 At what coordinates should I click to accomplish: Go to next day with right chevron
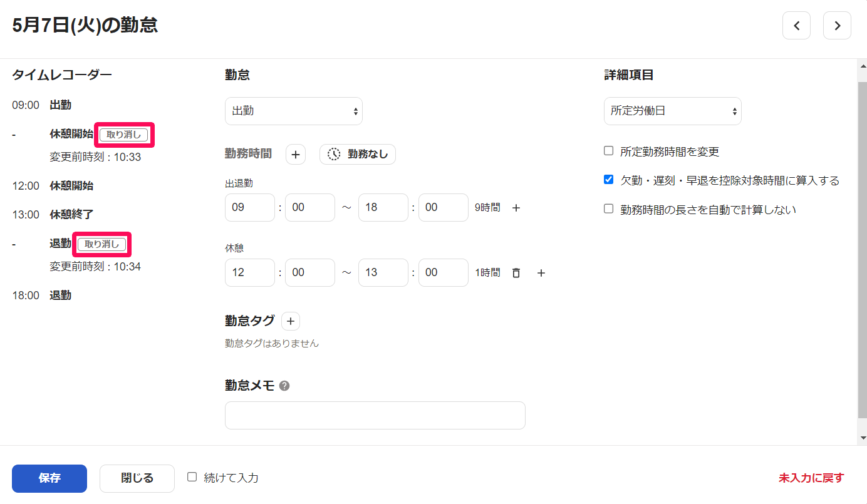[x=837, y=26]
